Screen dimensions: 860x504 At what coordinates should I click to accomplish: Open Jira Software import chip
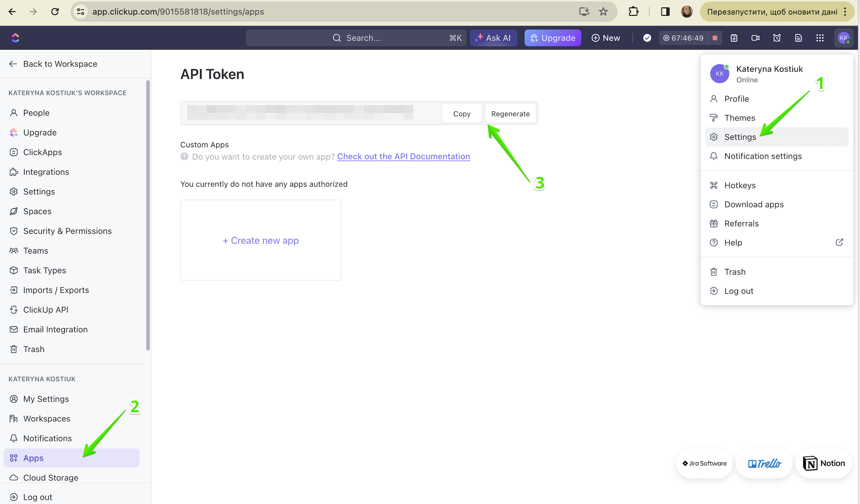704,463
